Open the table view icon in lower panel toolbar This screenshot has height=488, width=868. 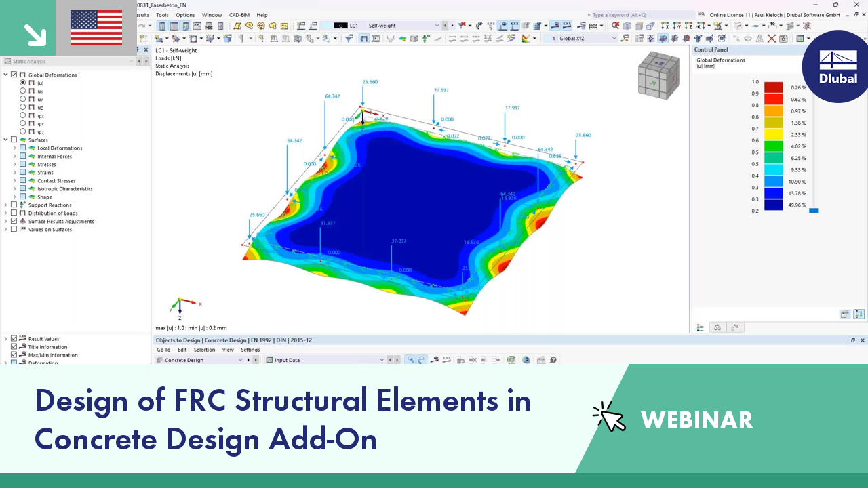(x=699, y=327)
